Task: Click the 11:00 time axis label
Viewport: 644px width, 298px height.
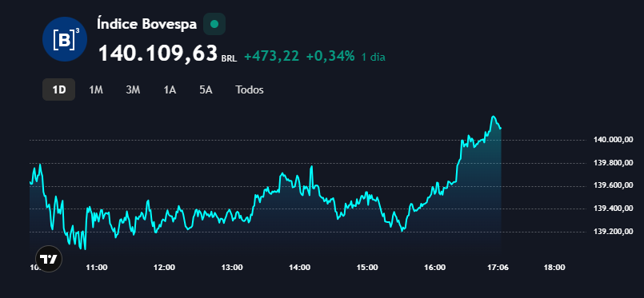Action: click(x=97, y=268)
